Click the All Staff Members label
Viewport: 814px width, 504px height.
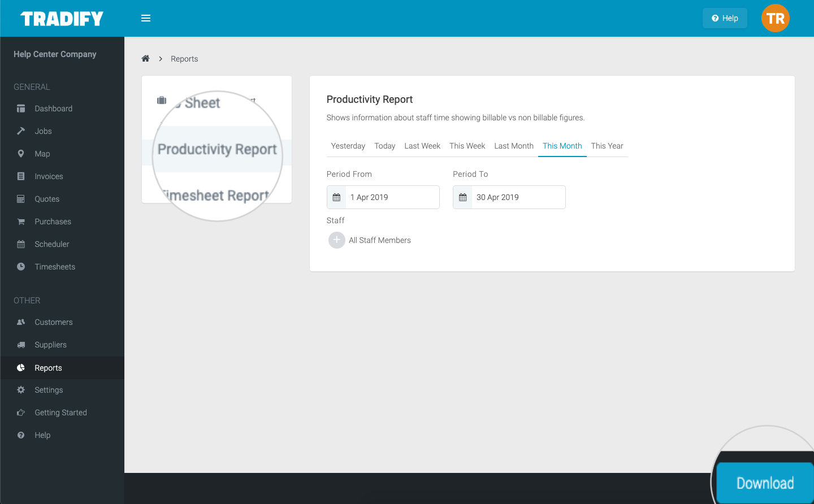(x=380, y=240)
